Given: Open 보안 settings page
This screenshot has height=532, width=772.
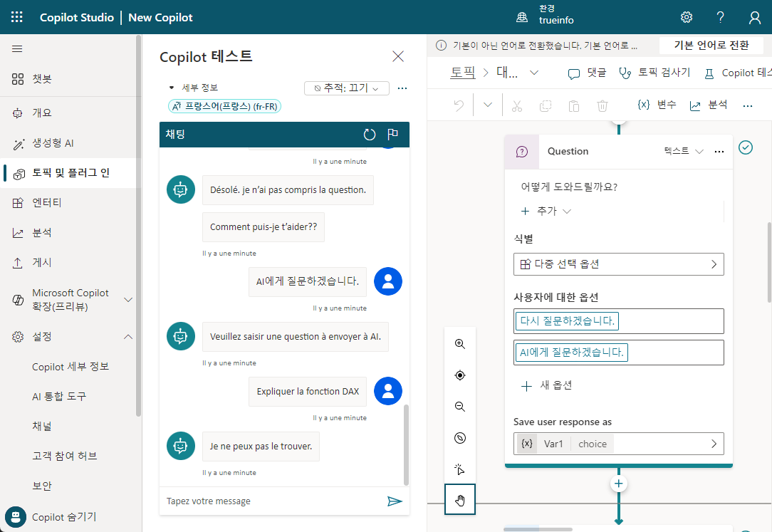Looking at the screenshot, I should (x=42, y=486).
